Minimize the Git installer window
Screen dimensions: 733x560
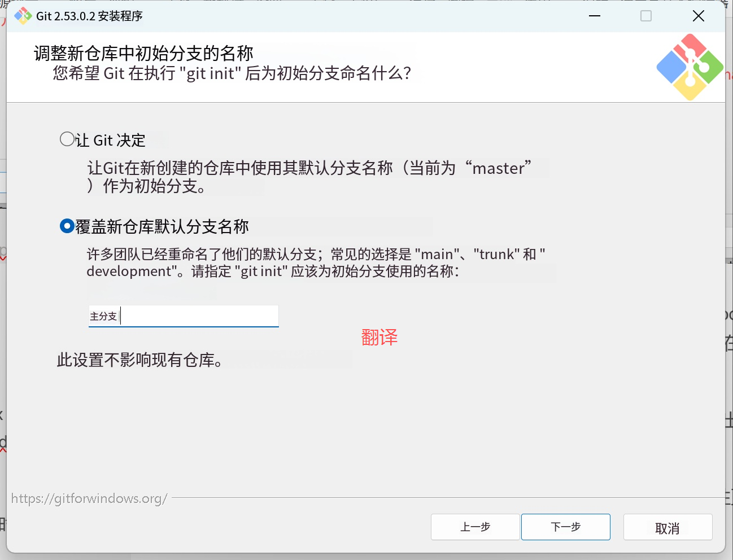pyautogui.click(x=595, y=16)
